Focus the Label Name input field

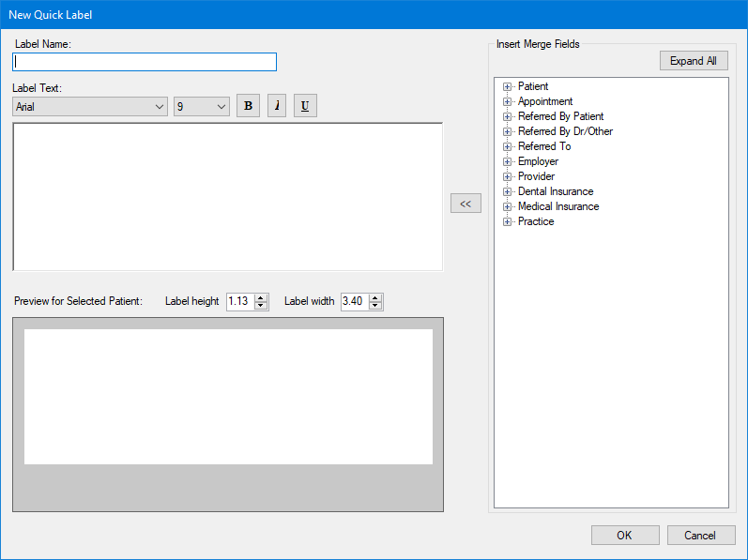tap(145, 62)
